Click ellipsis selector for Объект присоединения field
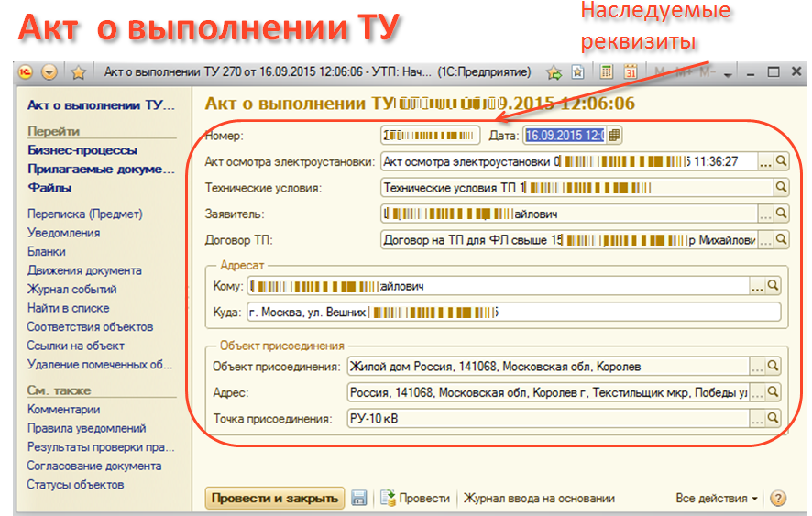This screenshot has height=516, width=812. [757, 367]
